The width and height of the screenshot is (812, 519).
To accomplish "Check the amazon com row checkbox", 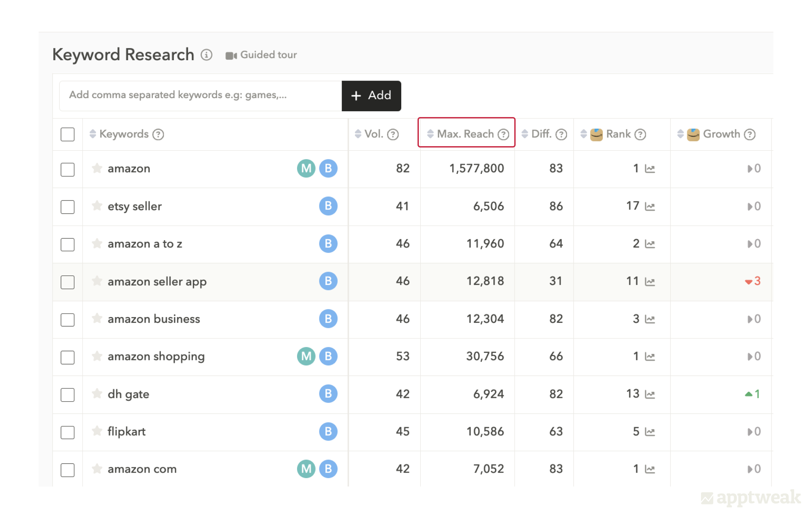I will 68,470.
